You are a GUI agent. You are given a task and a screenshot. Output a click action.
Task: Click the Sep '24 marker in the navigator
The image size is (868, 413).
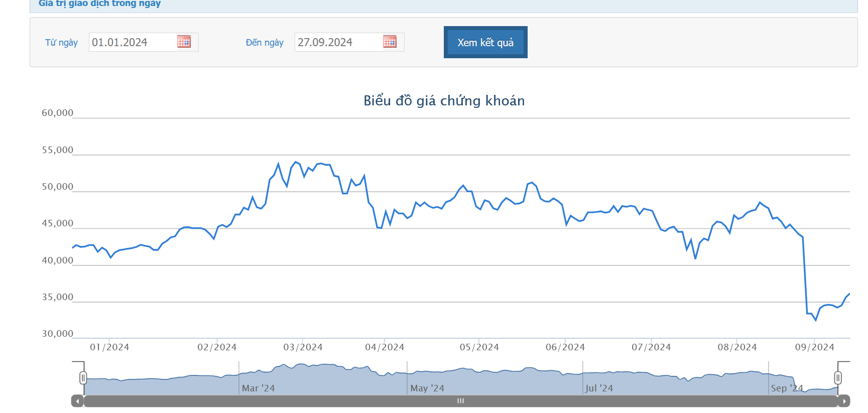[x=787, y=388]
